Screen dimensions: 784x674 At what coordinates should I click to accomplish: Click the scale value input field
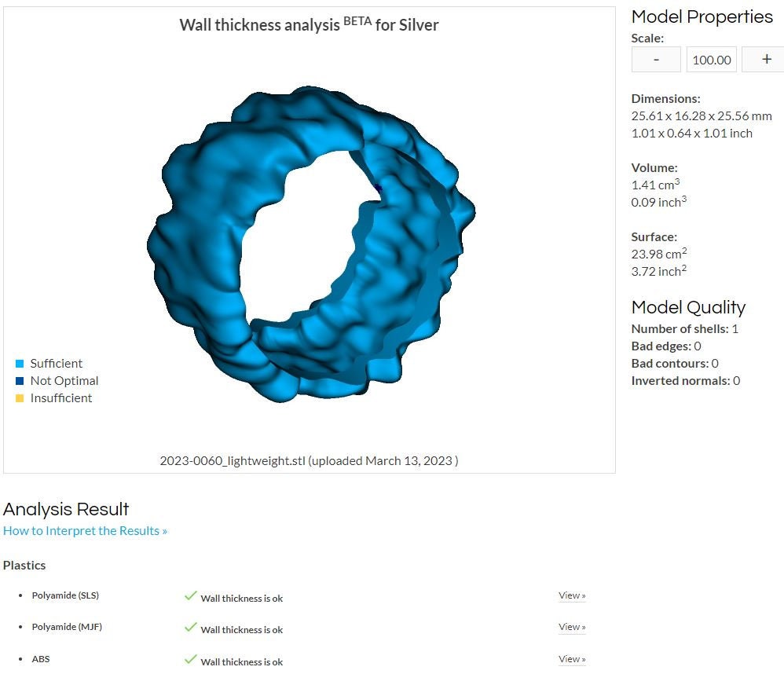[711, 60]
